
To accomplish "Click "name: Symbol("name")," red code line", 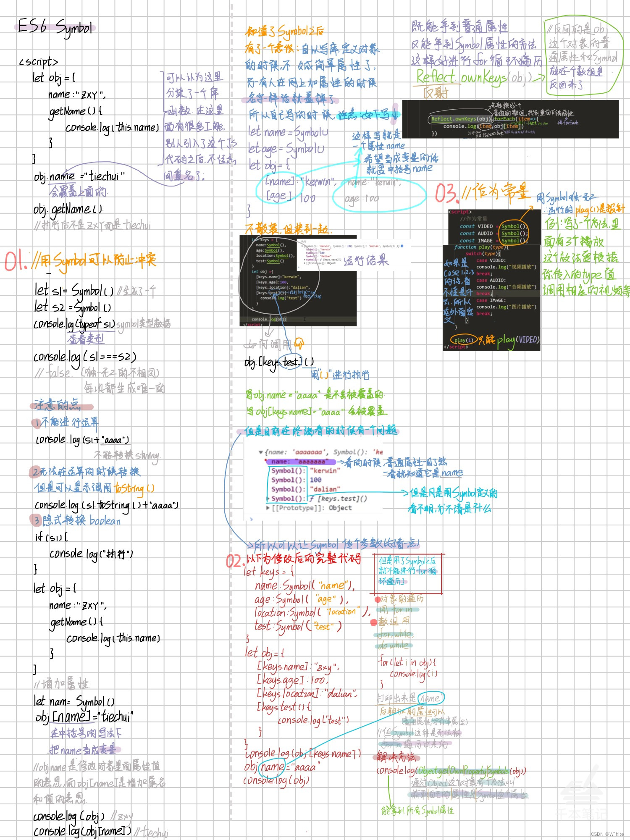I will (305, 585).
